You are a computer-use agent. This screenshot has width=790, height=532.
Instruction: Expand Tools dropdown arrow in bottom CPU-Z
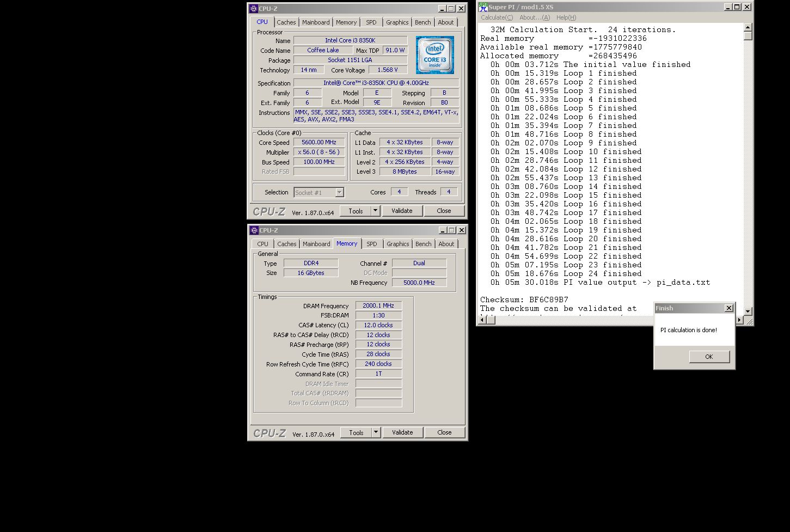tap(376, 432)
